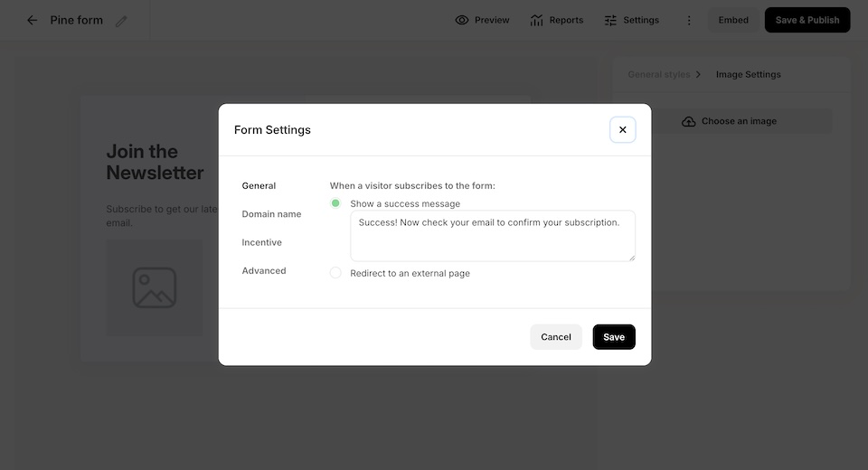This screenshot has height=470, width=868.
Task: Click the back arrow icon
Action: tap(33, 20)
